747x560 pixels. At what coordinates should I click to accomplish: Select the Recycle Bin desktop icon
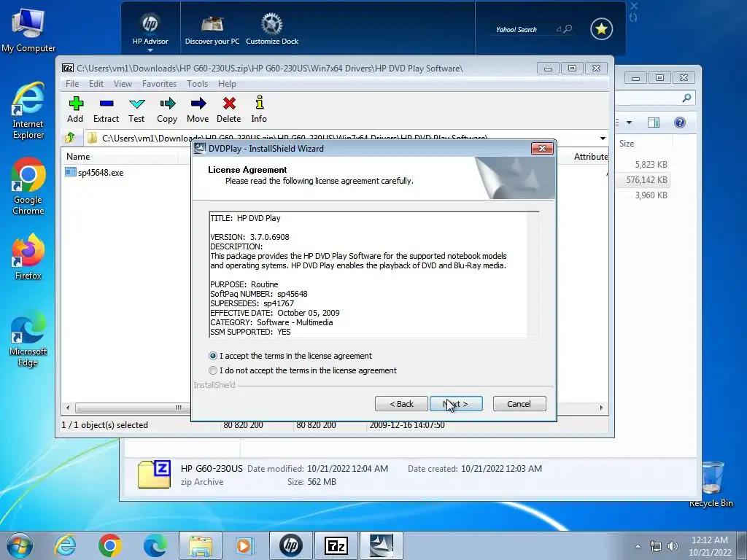pos(711,484)
